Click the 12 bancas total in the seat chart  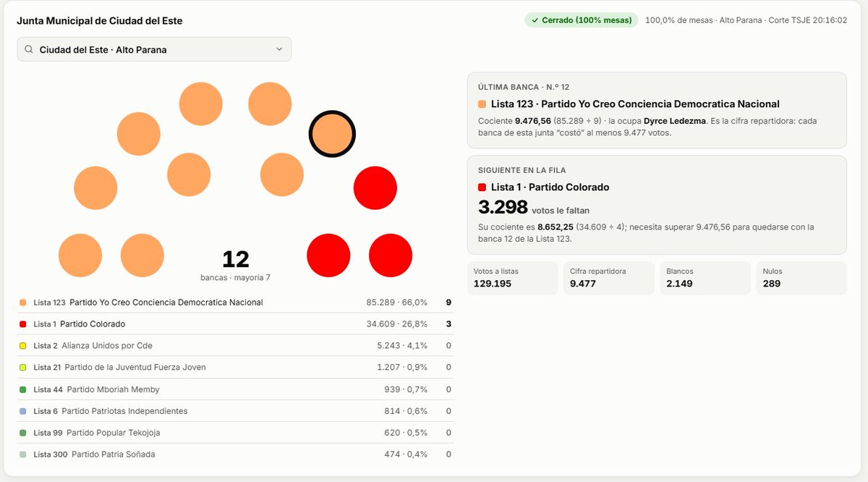236,259
